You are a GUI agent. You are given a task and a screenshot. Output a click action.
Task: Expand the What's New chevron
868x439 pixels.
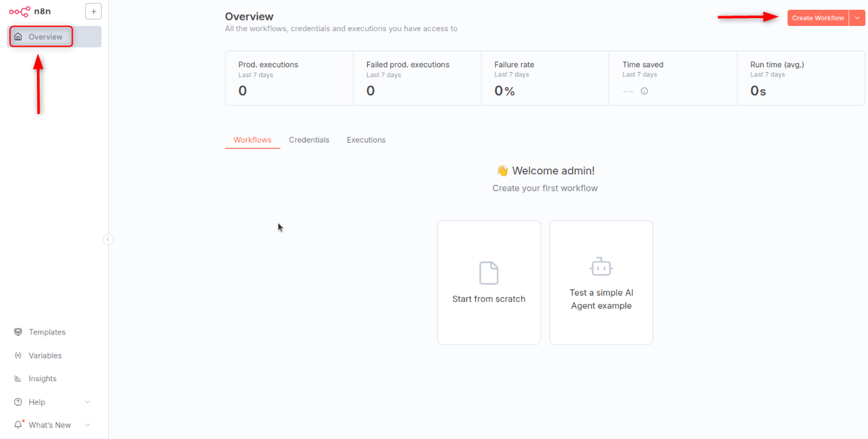point(88,425)
